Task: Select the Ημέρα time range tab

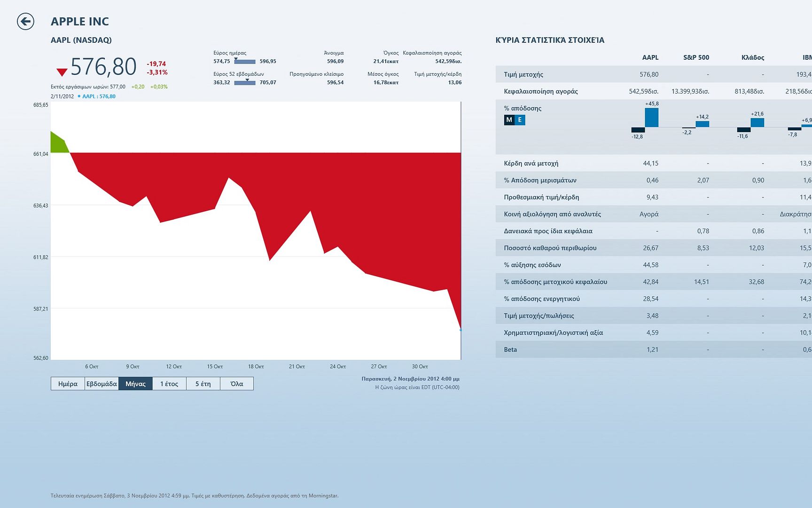Action: 68,384
